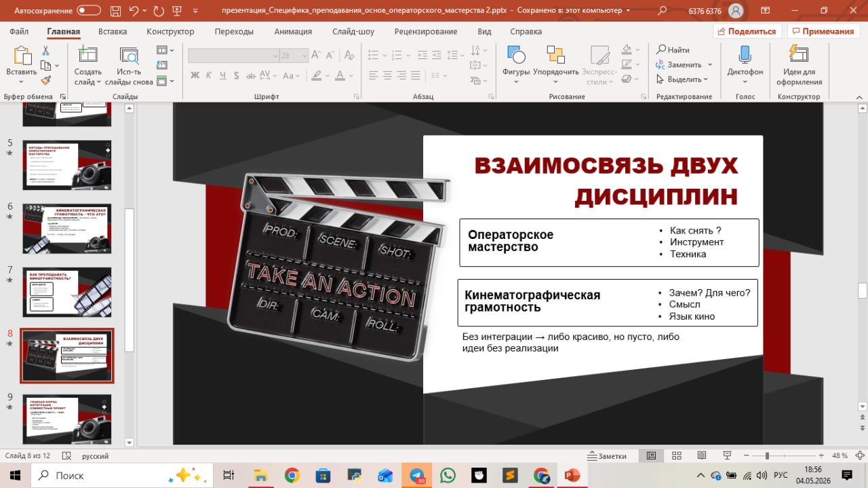Start slideshow from status bar icon
The height and width of the screenshot is (488, 868).
[x=726, y=455]
